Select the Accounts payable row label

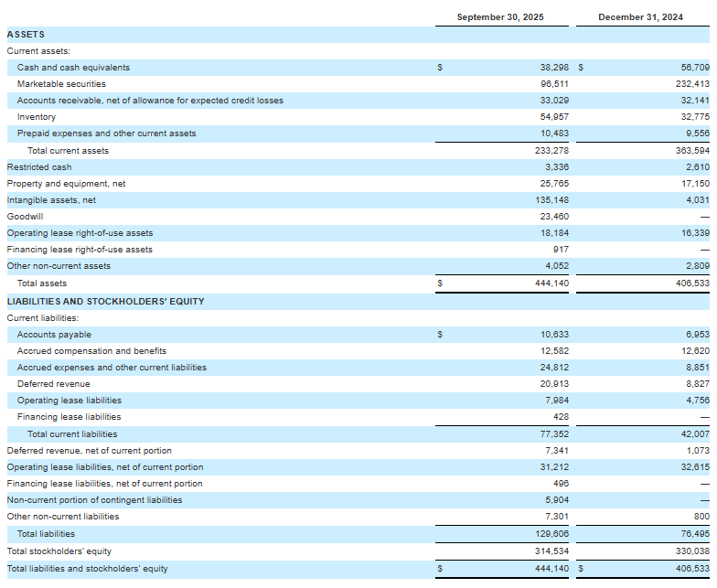click(54, 335)
